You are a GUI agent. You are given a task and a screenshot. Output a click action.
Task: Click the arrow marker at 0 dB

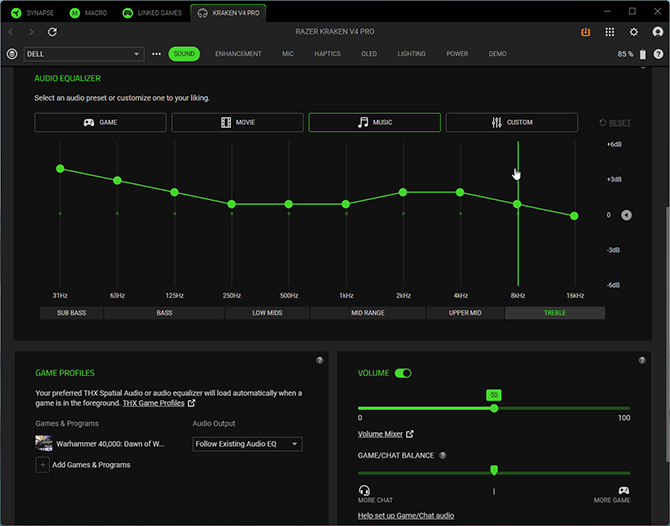pyautogui.click(x=626, y=215)
